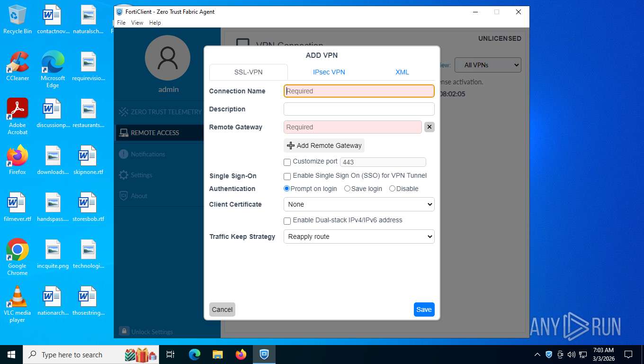Screen dimensions: 644x364
Task: Open Firefox from the taskbar
Action: coord(241,354)
